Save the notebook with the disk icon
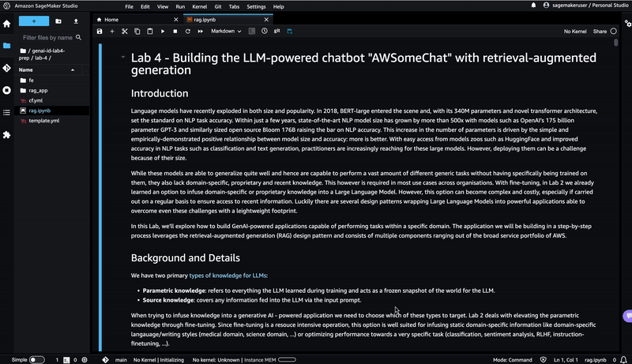Viewport: 632px width, 364px height. tap(100, 31)
